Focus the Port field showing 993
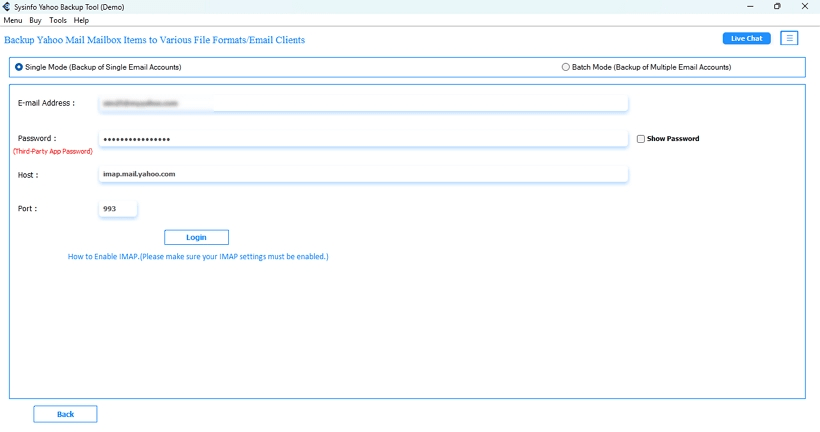Viewport: 820px width, 432px height. pyautogui.click(x=118, y=209)
